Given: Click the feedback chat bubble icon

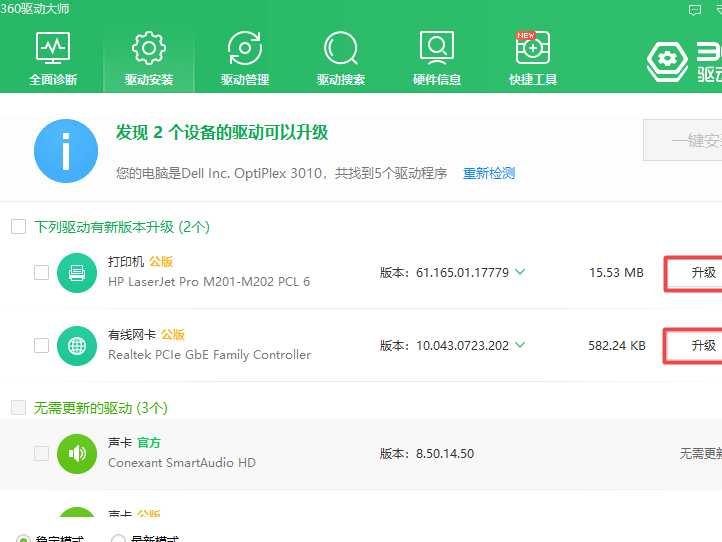Looking at the screenshot, I should coord(695,10).
